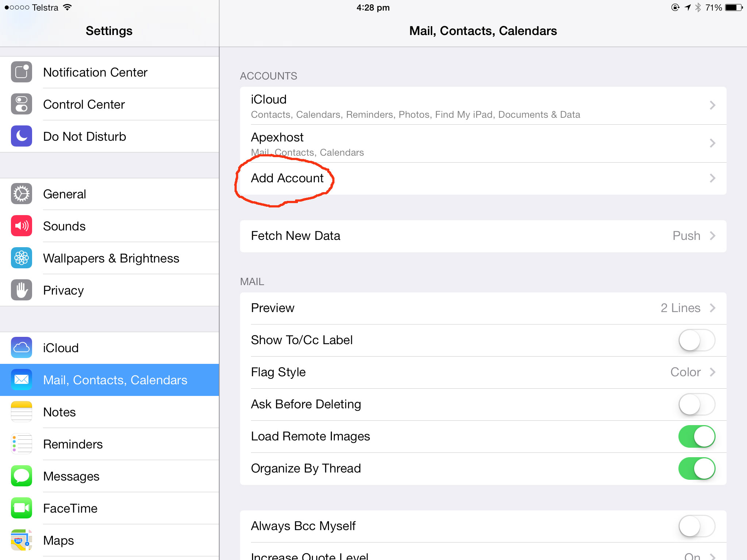
Task: Open Privacy settings
Action: point(109,290)
